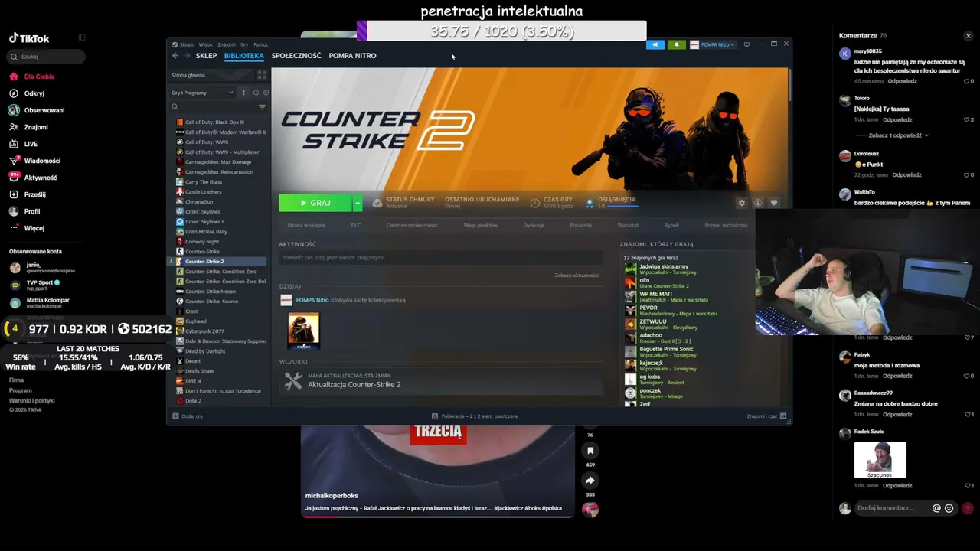
Task: Switch library to collections grid view
Action: coord(262,75)
